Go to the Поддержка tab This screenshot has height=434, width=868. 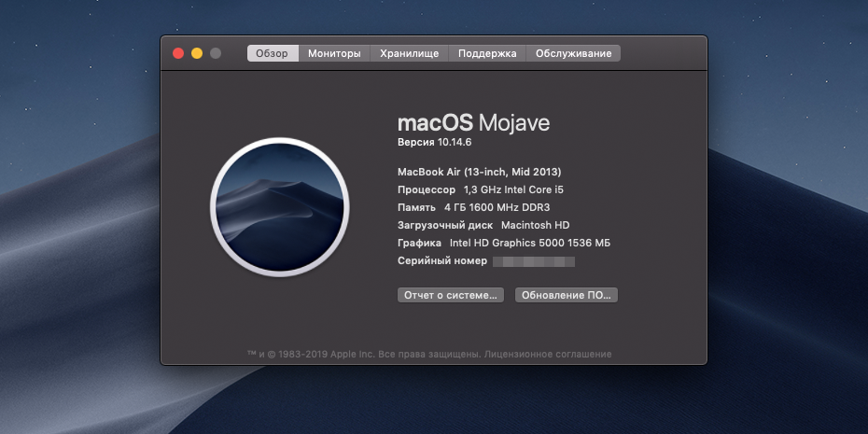click(x=487, y=53)
